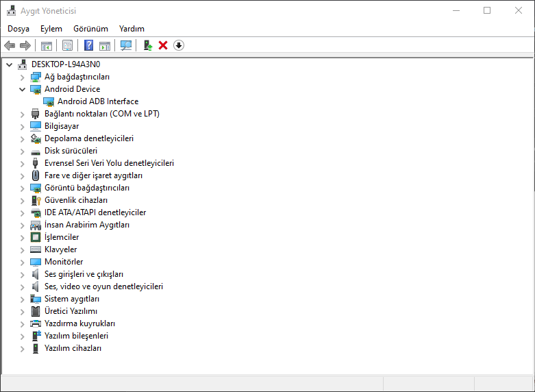The height and width of the screenshot is (392, 535).
Task: Click the Back arrow toolbar icon
Action: click(x=10, y=45)
